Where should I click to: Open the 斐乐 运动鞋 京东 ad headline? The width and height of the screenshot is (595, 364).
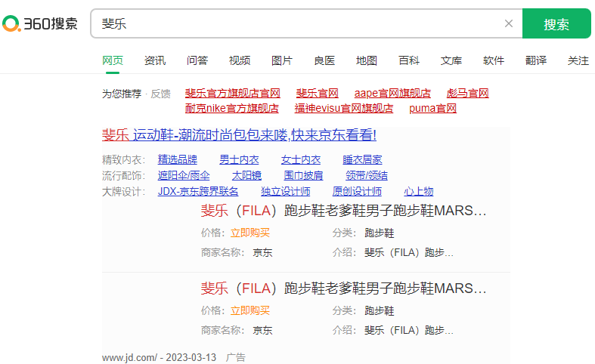239,135
